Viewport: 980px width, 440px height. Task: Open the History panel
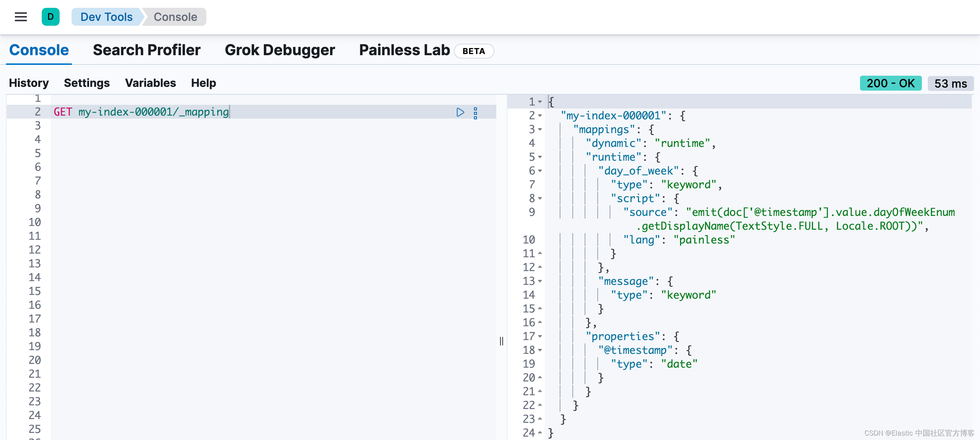(x=29, y=83)
